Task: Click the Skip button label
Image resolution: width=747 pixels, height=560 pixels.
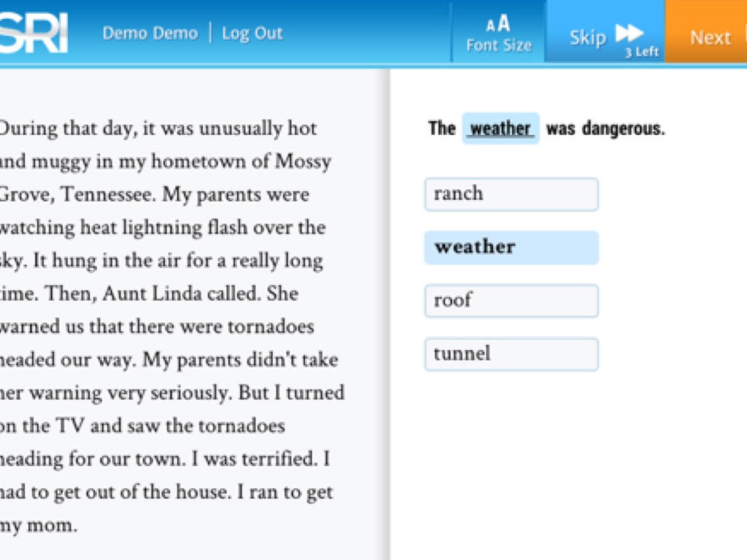Action: point(588,37)
